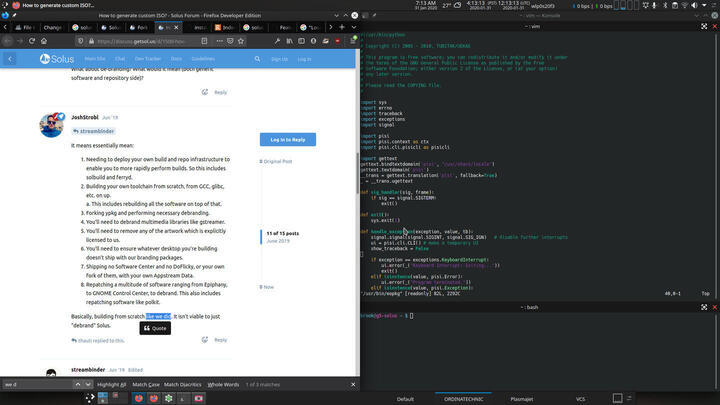Image resolution: width=720 pixels, height=405 pixels.
Task: Expand system tray hidden icons arrow
Action: point(704,6)
